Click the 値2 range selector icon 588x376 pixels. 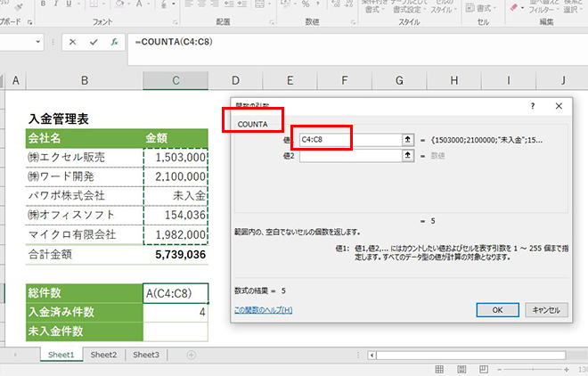click(408, 156)
